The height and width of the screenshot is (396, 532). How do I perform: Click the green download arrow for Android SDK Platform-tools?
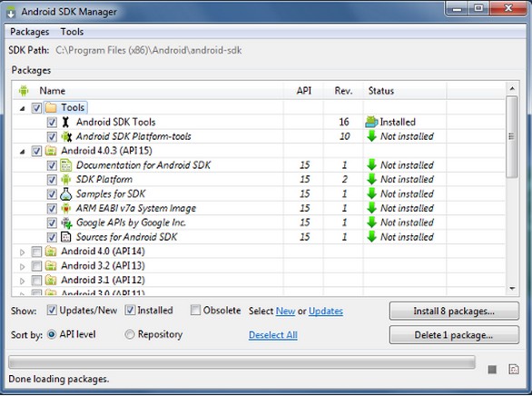pyautogui.click(x=372, y=136)
